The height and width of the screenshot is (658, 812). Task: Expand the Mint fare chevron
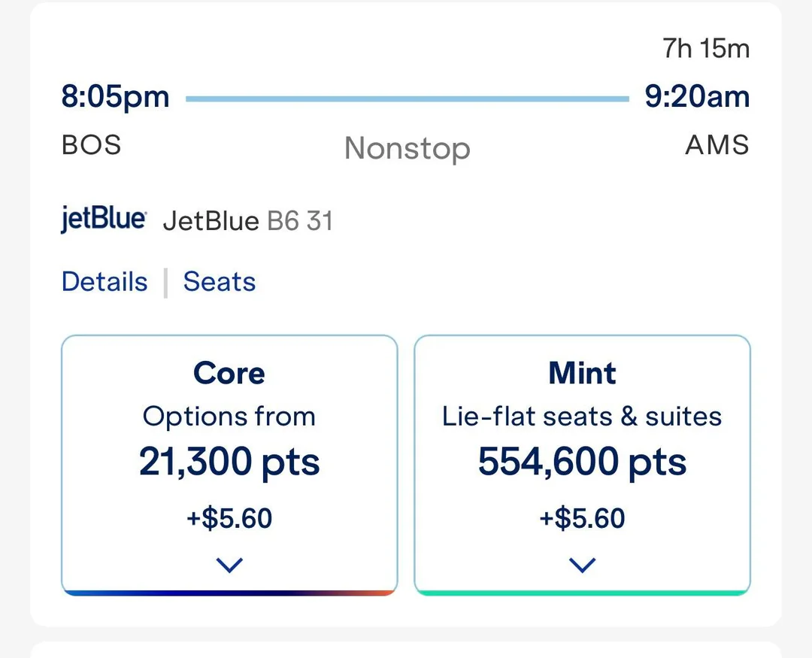pyautogui.click(x=583, y=565)
